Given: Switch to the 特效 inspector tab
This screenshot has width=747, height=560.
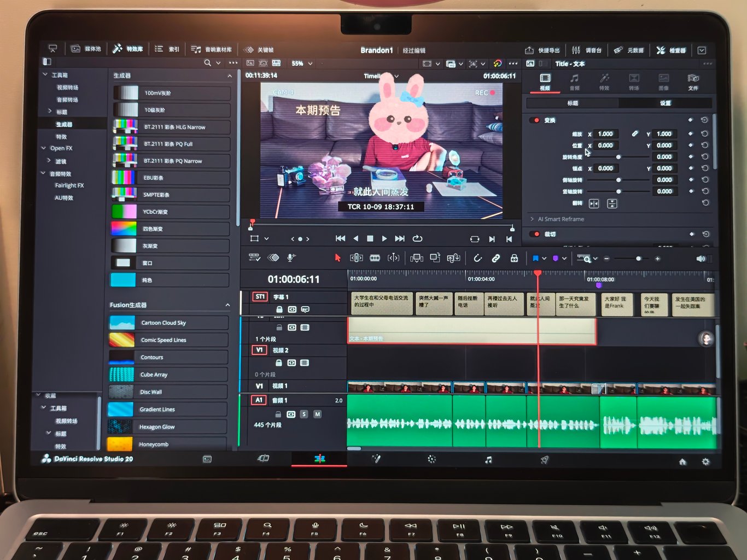Looking at the screenshot, I should click(x=604, y=82).
